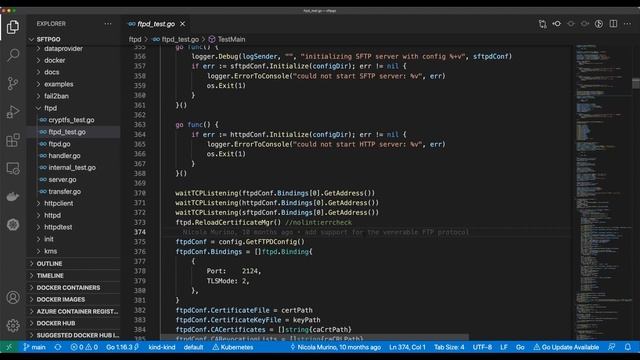
Task: Click the Kubernetes status item
Action: (233, 347)
